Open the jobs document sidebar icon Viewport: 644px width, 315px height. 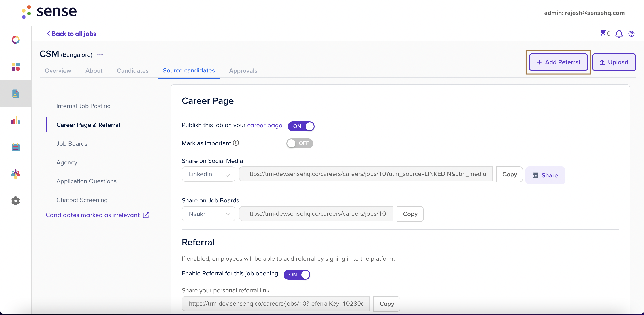15,94
